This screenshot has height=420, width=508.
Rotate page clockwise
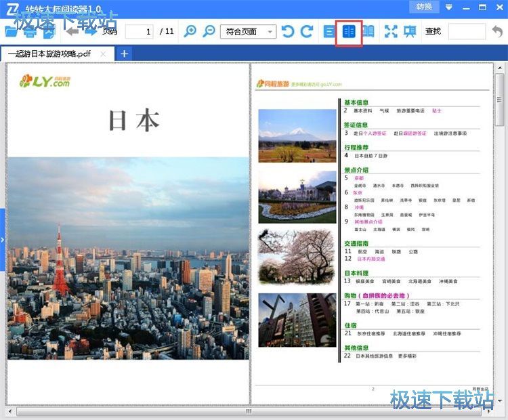(x=307, y=31)
